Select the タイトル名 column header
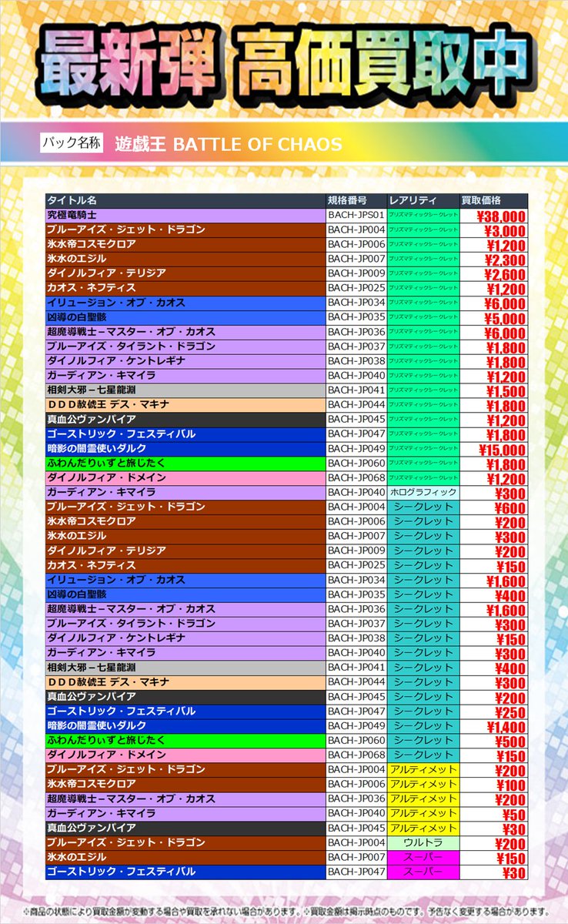 tap(185, 200)
